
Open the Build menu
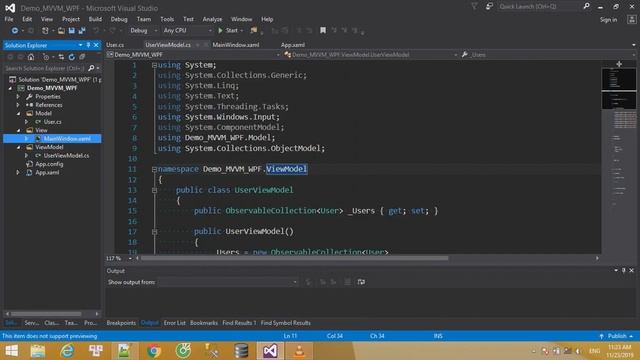coord(95,19)
